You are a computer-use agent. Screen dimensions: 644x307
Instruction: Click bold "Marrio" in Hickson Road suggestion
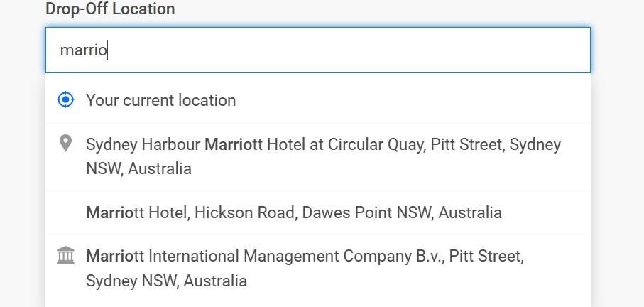109,213
